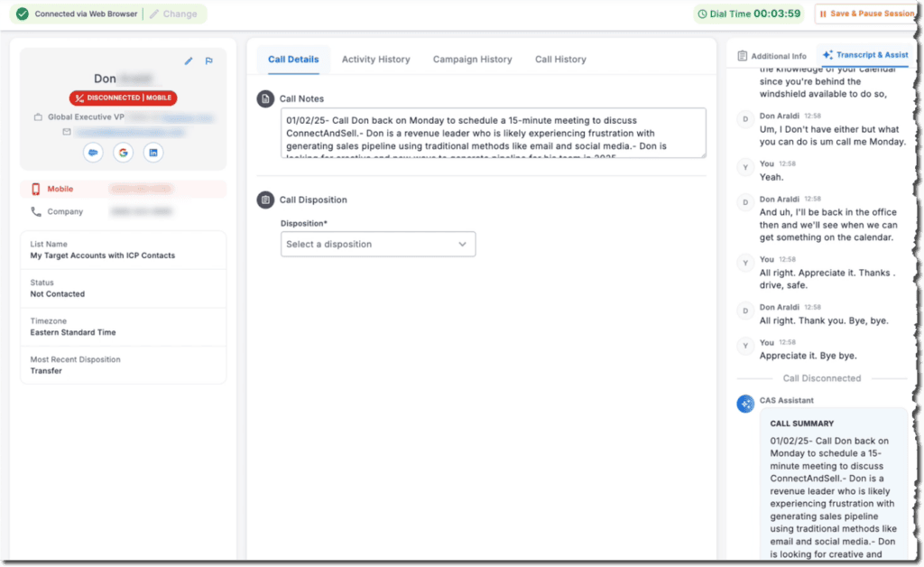This screenshot has width=924, height=567.
Task: Click the Call Notes section icon
Action: click(x=265, y=98)
